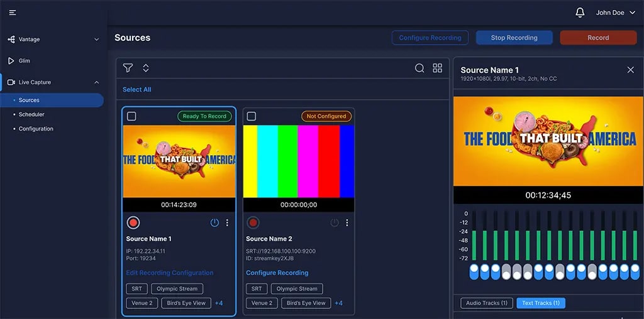This screenshot has height=319, width=644.
Task: Click Venue 2 tag on Source Name 2
Action: (x=262, y=303)
